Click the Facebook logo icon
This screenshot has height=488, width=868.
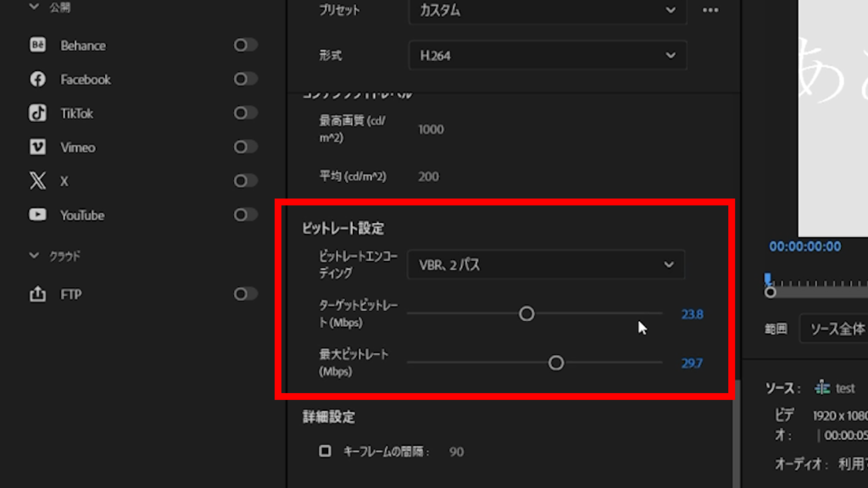(x=37, y=79)
